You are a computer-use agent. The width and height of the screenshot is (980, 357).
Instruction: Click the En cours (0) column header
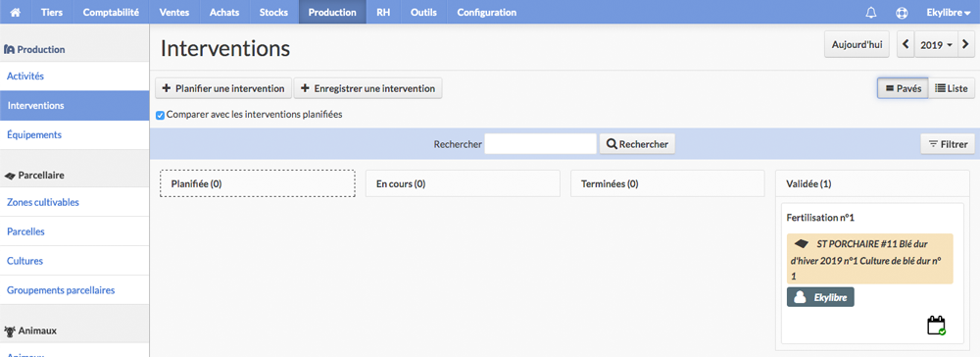click(463, 183)
